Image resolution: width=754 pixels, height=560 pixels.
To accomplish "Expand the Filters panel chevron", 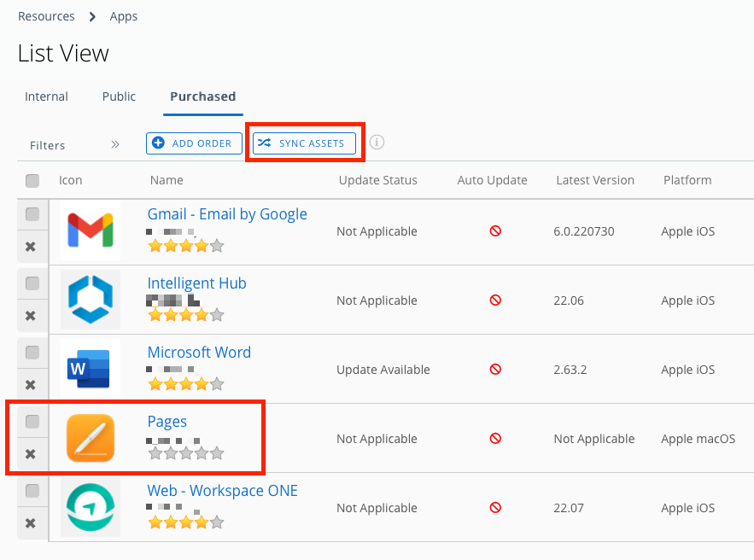I will (x=114, y=144).
